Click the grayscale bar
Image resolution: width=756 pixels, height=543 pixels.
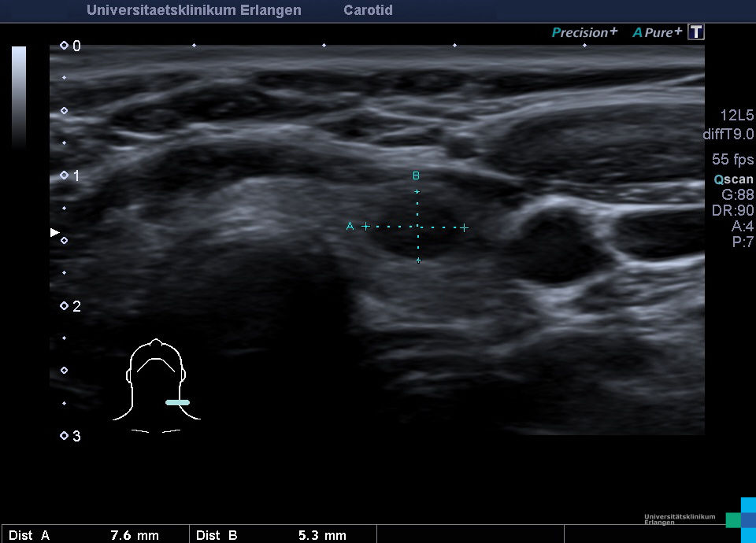tap(19, 96)
